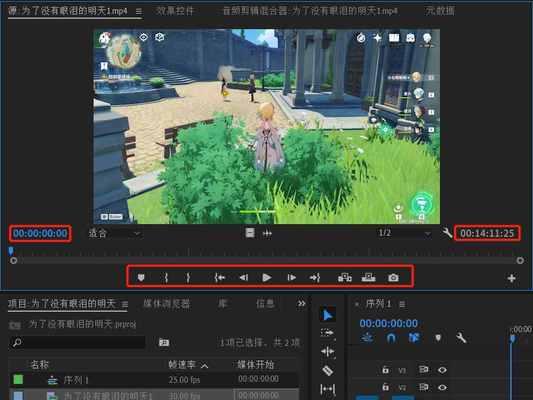
Task: Click the Drag Audio Only icon
Action: coord(267,233)
